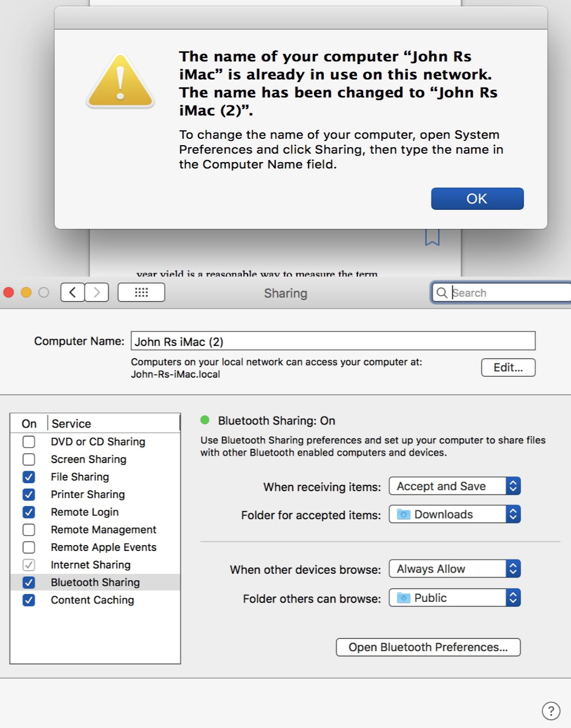The image size is (571, 728).
Task: Enable Remote Management checkbox
Action: tap(29, 530)
